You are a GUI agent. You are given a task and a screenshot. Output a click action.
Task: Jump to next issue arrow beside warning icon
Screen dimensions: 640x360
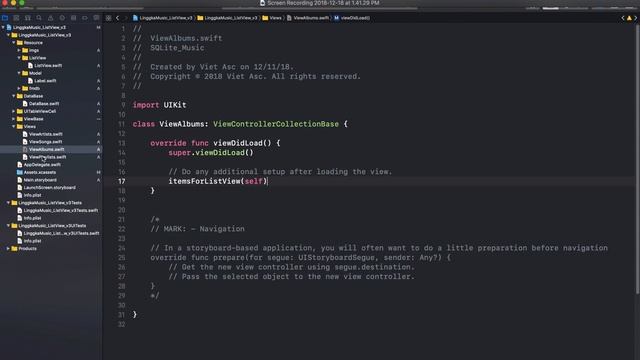tap(636, 18)
